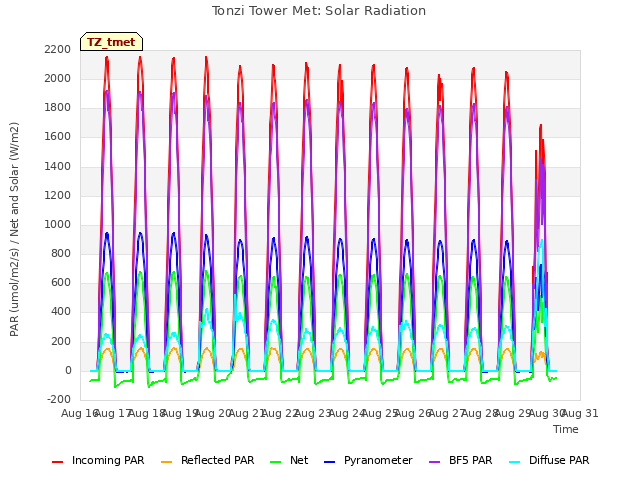Click the Time x-axis label
The image size is (640, 480).
566,429
